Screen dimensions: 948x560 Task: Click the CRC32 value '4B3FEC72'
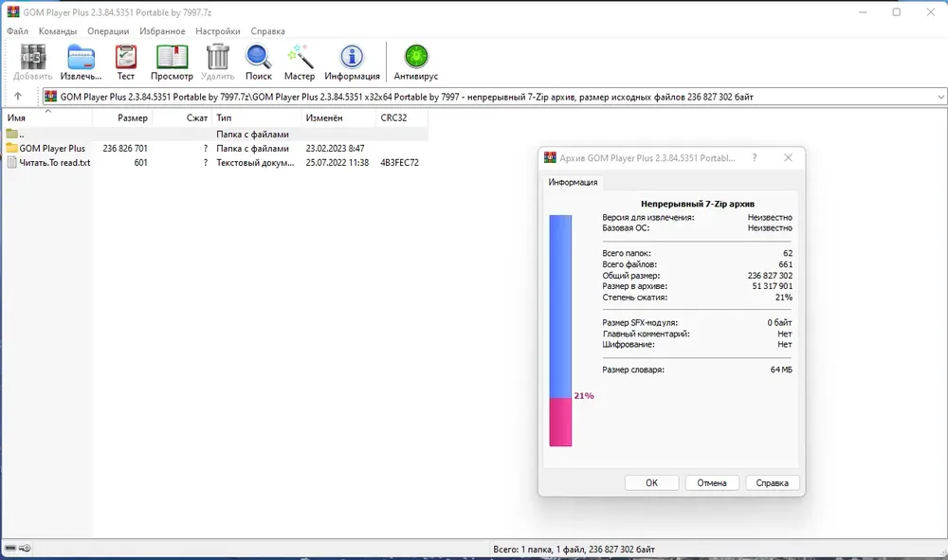coord(400,162)
